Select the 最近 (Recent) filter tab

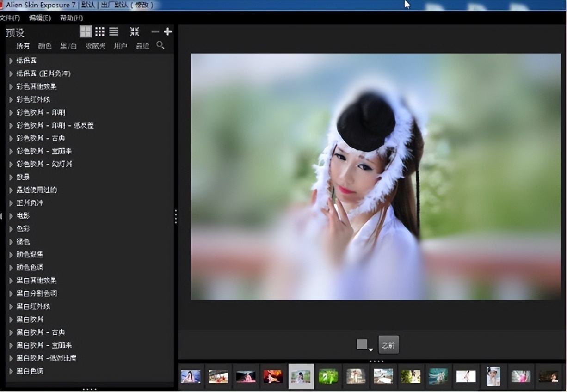coord(142,46)
